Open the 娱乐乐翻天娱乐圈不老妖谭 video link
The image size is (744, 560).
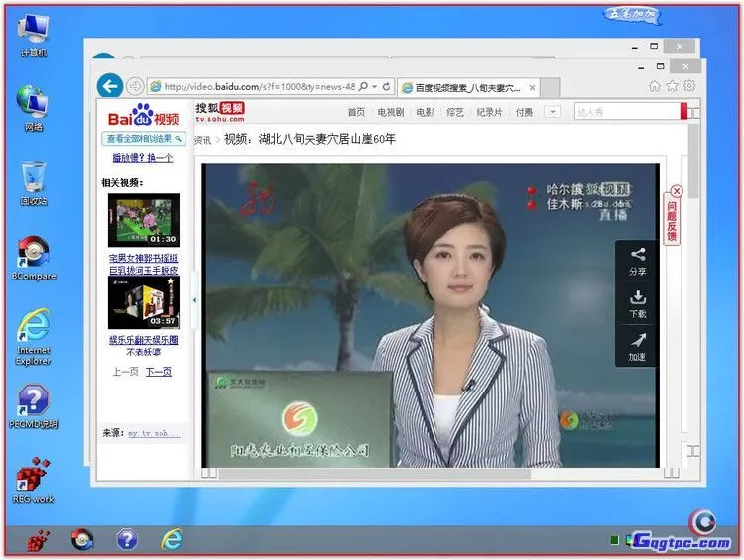click(143, 346)
